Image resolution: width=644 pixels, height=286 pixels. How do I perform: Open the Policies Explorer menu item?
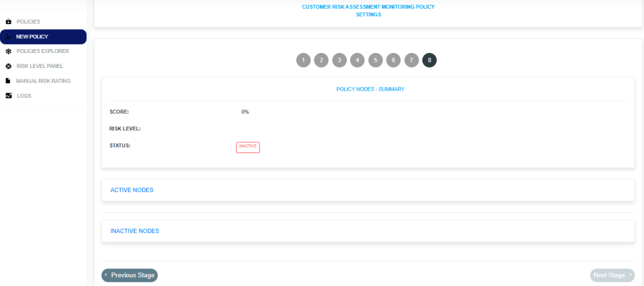pyautogui.click(x=43, y=51)
